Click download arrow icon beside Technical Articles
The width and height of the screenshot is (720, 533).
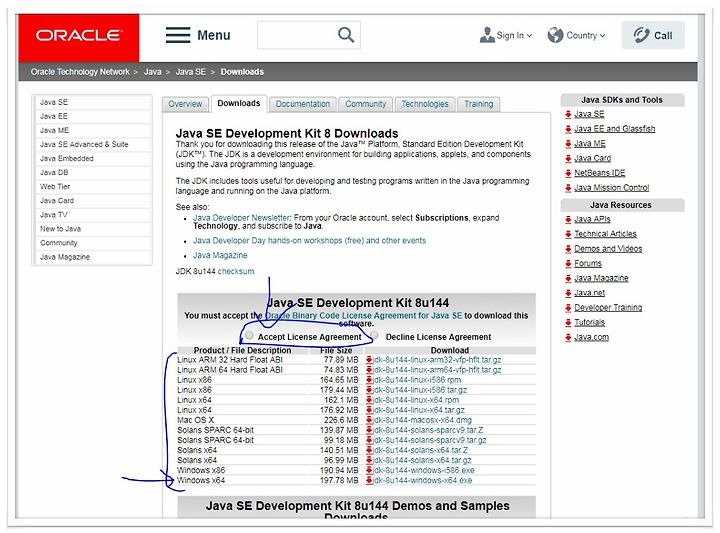(568, 234)
